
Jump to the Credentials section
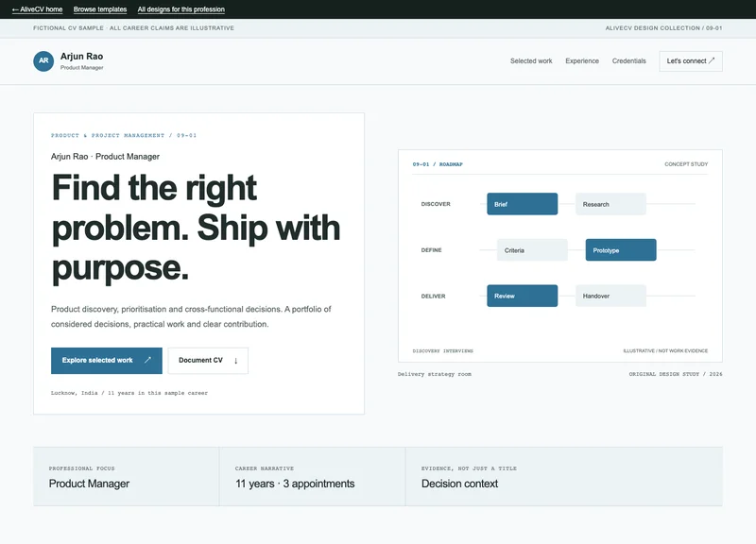click(x=628, y=61)
